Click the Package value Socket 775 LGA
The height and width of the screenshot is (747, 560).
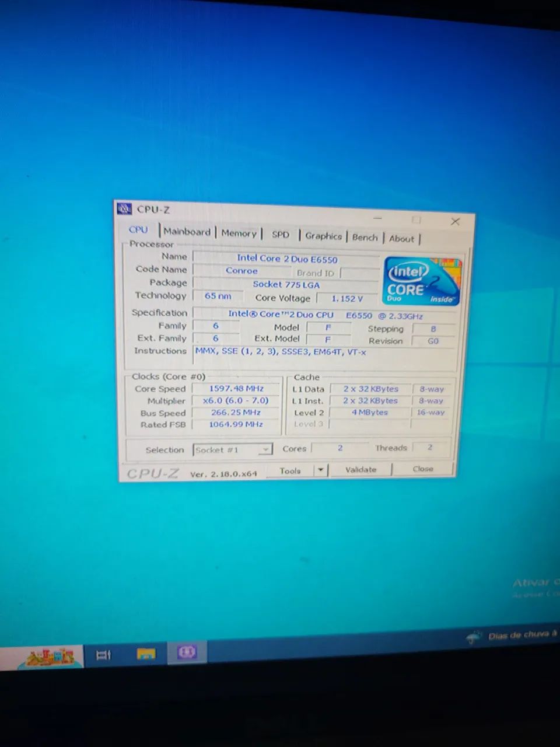click(286, 285)
